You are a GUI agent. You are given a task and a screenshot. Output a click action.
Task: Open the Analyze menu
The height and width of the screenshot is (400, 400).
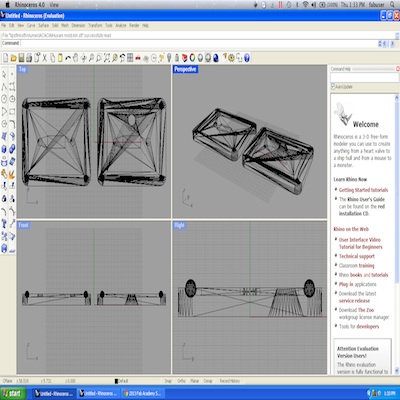tap(121, 25)
